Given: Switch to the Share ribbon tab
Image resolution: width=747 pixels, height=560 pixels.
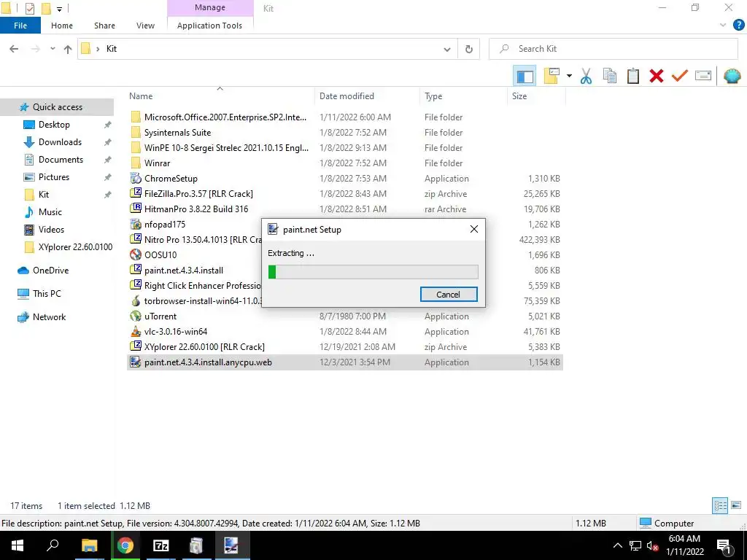Looking at the screenshot, I should (x=104, y=26).
